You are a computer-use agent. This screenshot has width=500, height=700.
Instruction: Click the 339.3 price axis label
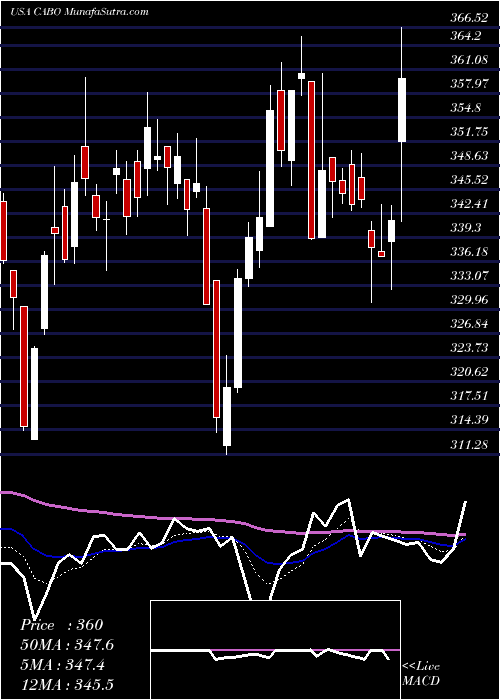pyautogui.click(x=466, y=228)
